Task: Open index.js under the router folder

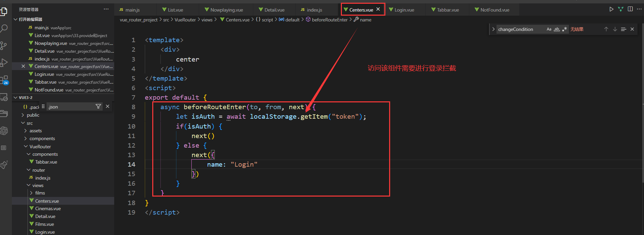Action: (x=43, y=178)
